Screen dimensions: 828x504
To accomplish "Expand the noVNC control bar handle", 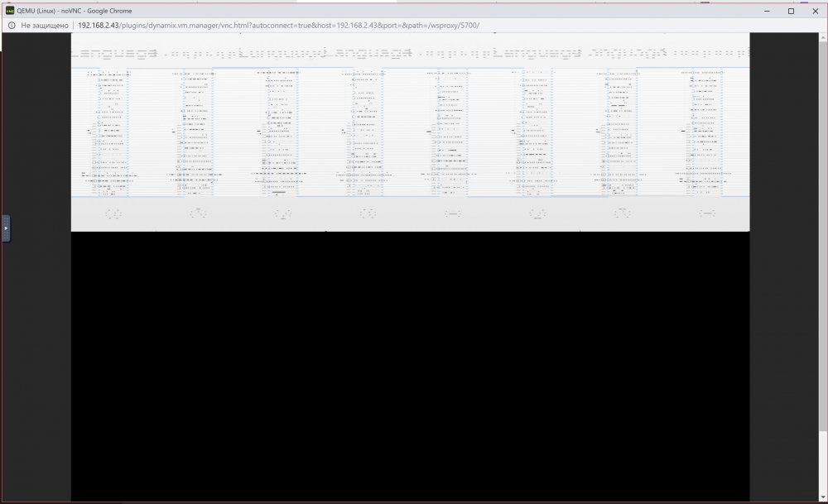I will point(6,228).
